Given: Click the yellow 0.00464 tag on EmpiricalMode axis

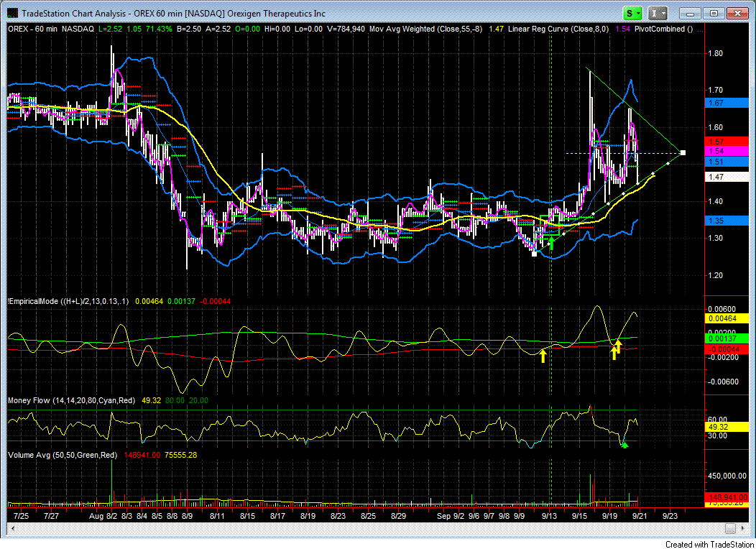Looking at the screenshot, I should [726, 318].
